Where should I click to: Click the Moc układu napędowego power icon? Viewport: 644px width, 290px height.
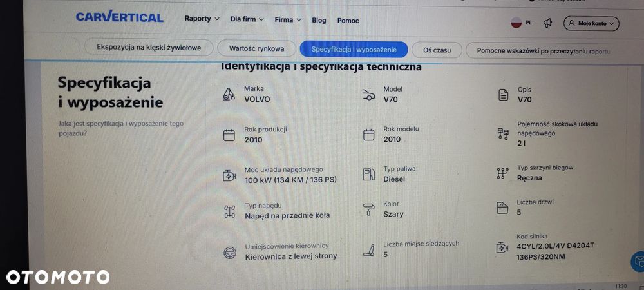coord(229,176)
